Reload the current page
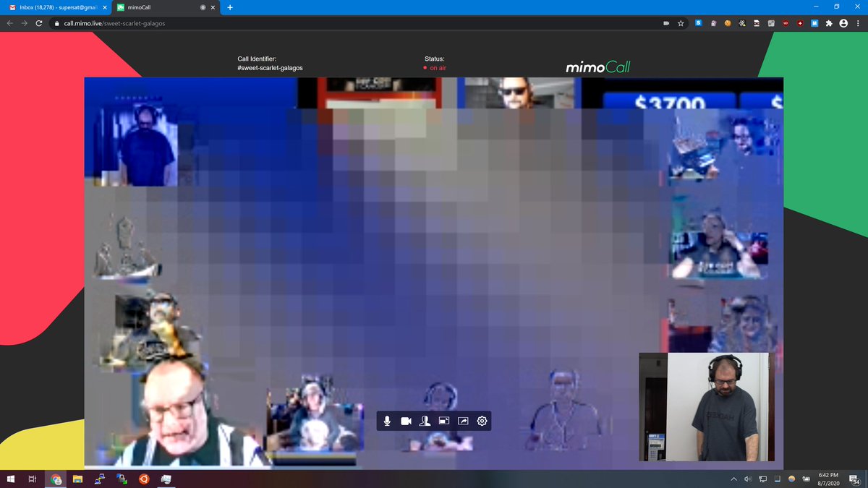868x488 pixels. [39, 23]
